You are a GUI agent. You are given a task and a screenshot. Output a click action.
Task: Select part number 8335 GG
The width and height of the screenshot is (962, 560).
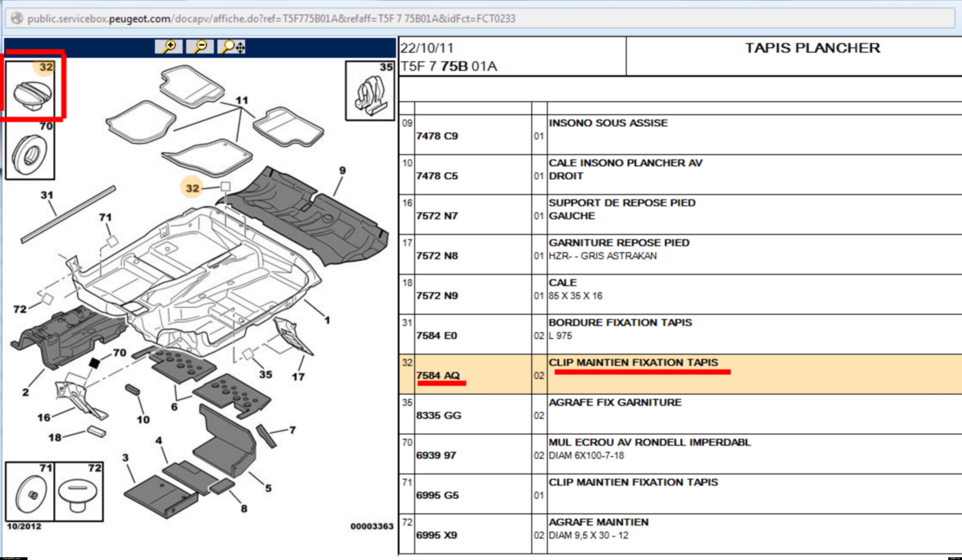(439, 415)
